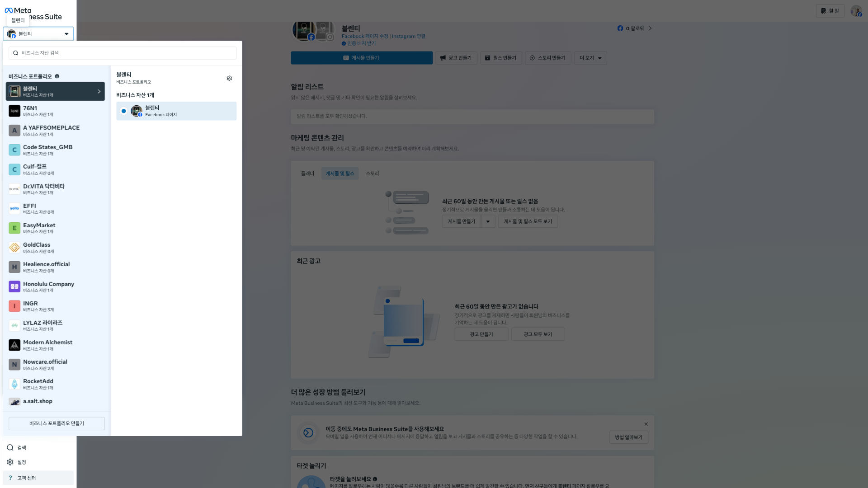The height and width of the screenshot is (488, 868).
Task: Click the Dr.VITA 닥터비타 logo icon
Action: pos(14,189)
